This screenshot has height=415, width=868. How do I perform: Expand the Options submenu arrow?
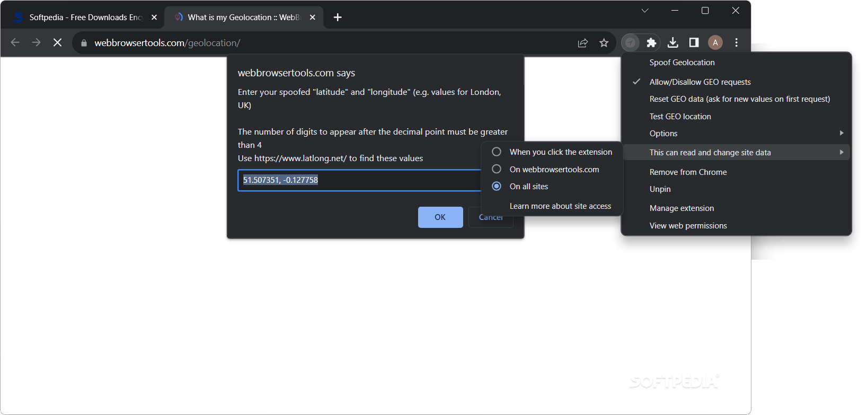[x=842, y=133]
